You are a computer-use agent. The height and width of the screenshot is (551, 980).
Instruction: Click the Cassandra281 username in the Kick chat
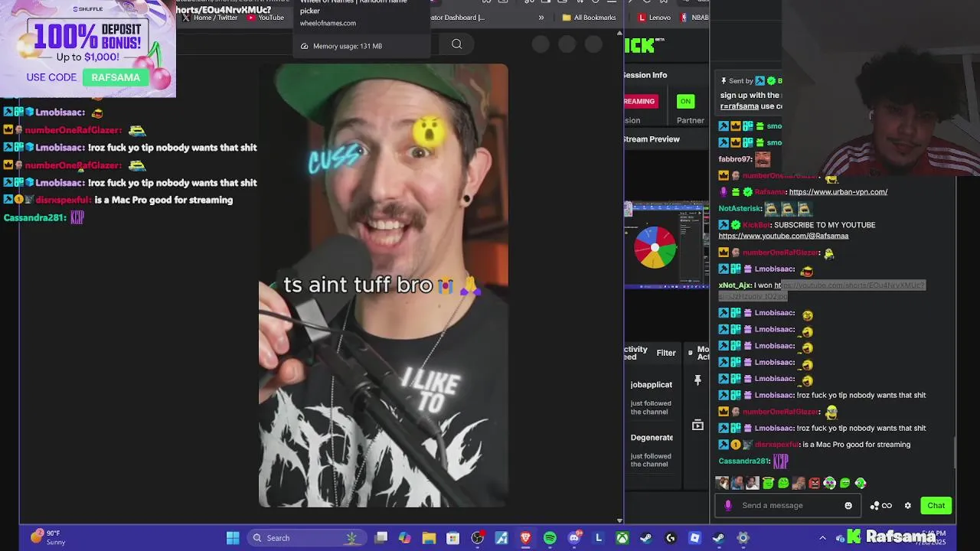point(743,461)
